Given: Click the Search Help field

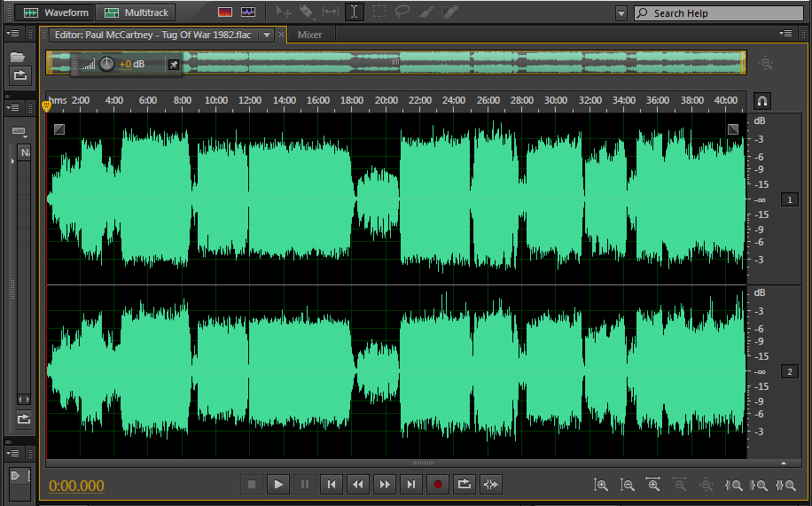Looking at the screenshot, I should pos(719,13).
